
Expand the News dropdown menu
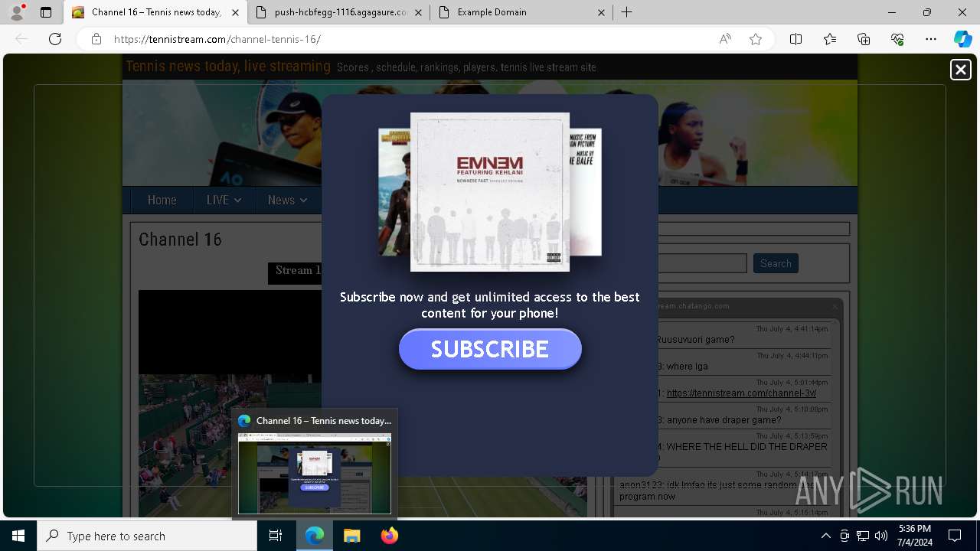click(x=287, y=200)
